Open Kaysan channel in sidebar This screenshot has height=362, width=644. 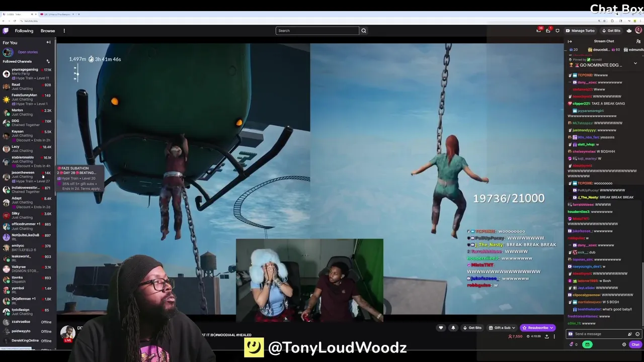tap(27, 136)
